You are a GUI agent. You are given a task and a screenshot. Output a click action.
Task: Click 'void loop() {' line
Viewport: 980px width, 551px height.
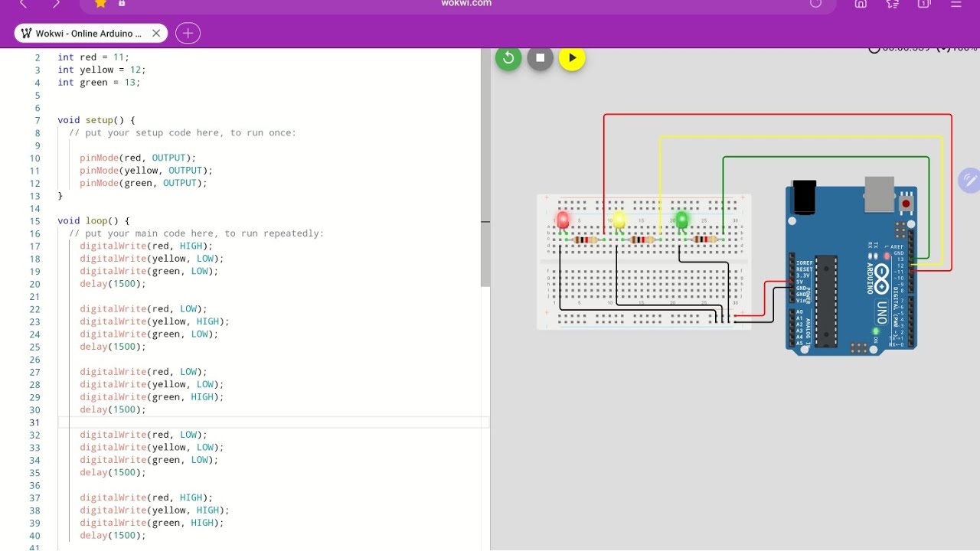pyautogui.click(x=93, y=220)
